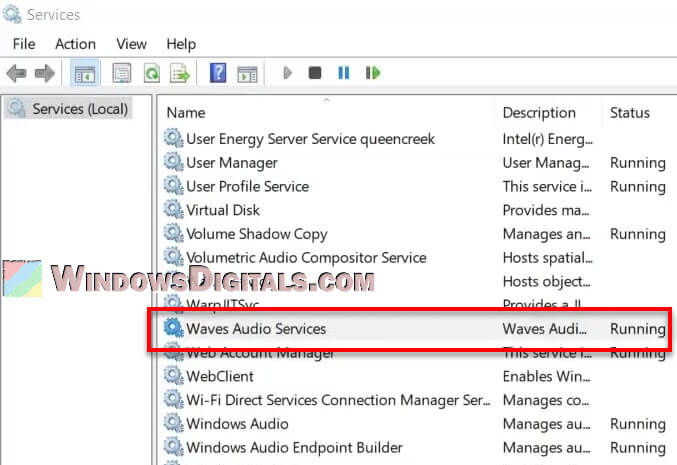The width and height of the screenshot is (677, 465).
Task: Click the Back arrow toolbar button
Action: click(x=16, y=73)
